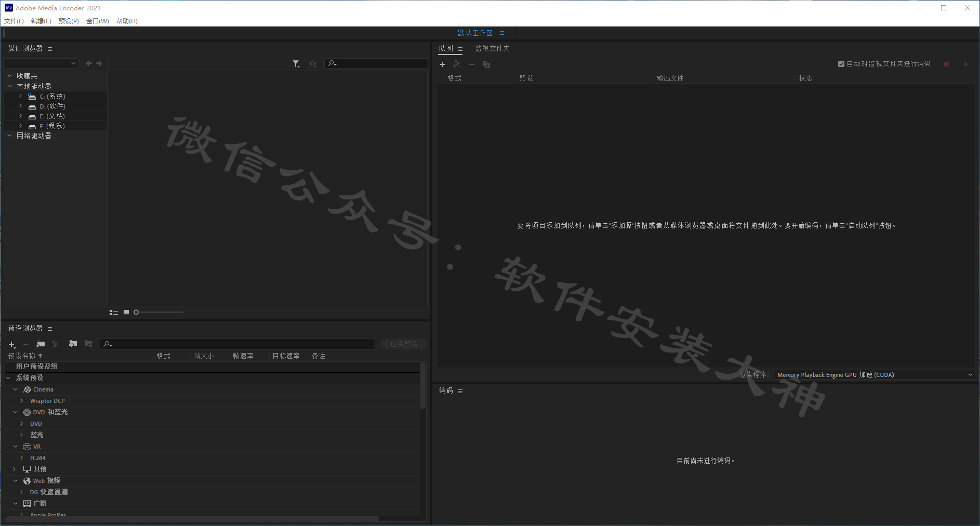Open preset settings sliders icon
Viewport: 980px width, 526px height.
pos(56,344)
